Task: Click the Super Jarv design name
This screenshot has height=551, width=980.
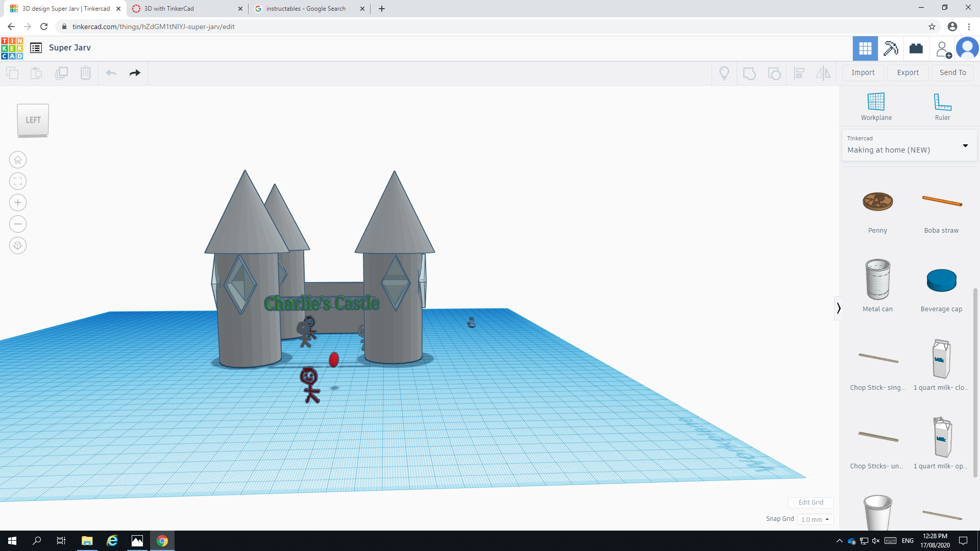Action: pos(70,47)
